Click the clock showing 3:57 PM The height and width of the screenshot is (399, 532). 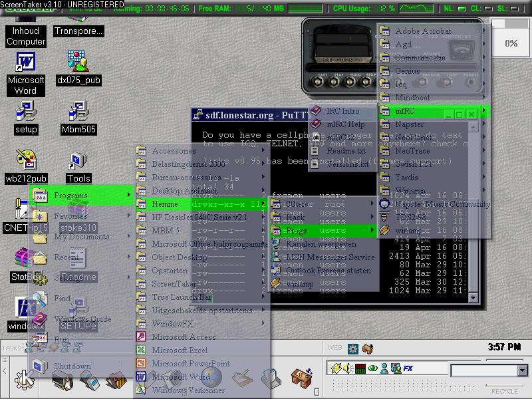[x=504, y=346]
